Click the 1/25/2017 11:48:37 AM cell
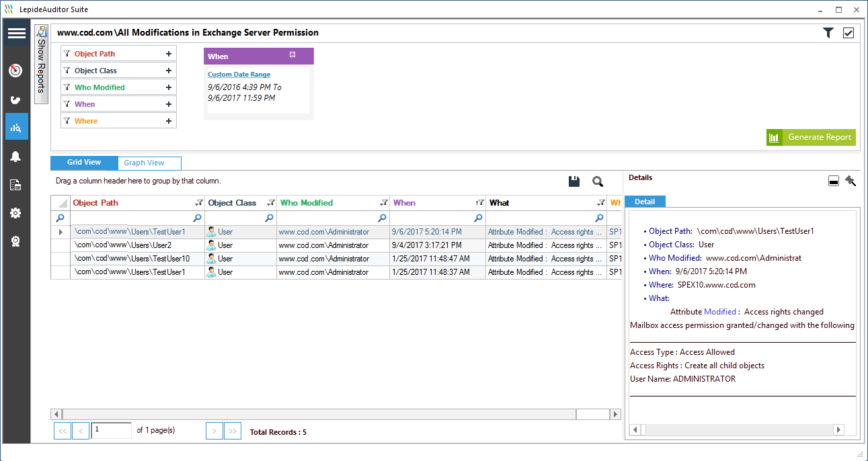 438,272
